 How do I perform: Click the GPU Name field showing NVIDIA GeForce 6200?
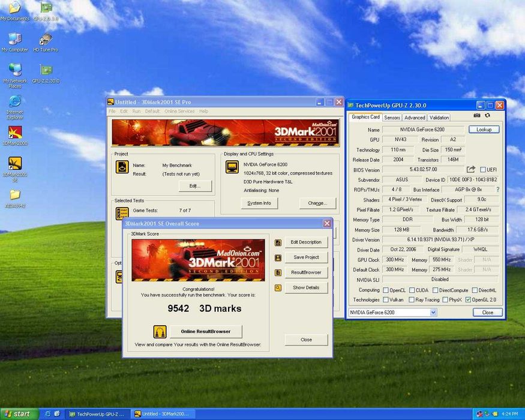point(423,129)
